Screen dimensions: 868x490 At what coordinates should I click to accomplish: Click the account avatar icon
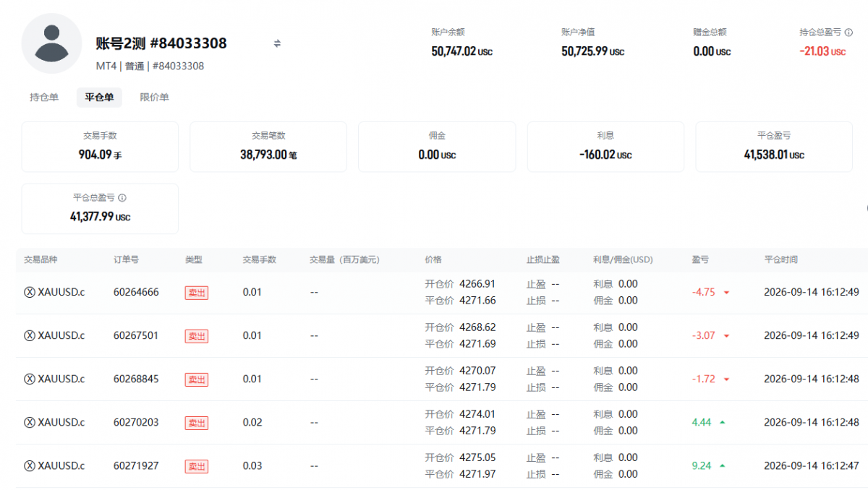click(51, 43)
